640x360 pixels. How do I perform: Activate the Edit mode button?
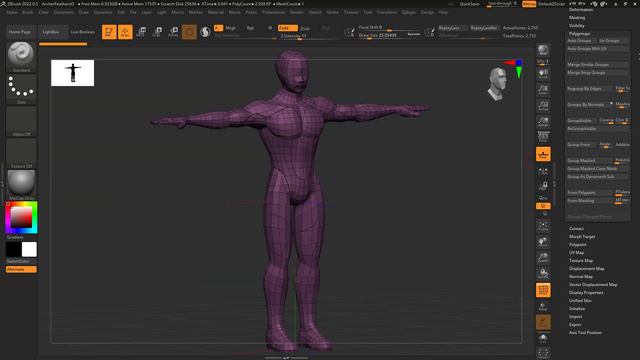(109, 32)
